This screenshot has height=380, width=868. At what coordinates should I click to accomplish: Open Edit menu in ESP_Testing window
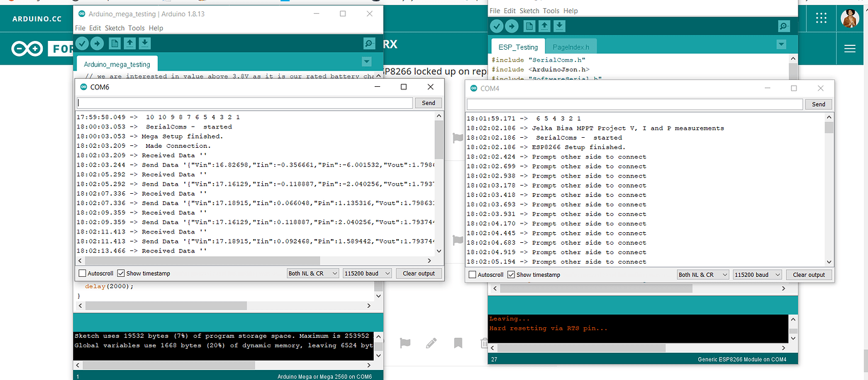pyautogui.click(x=510, y=11)
